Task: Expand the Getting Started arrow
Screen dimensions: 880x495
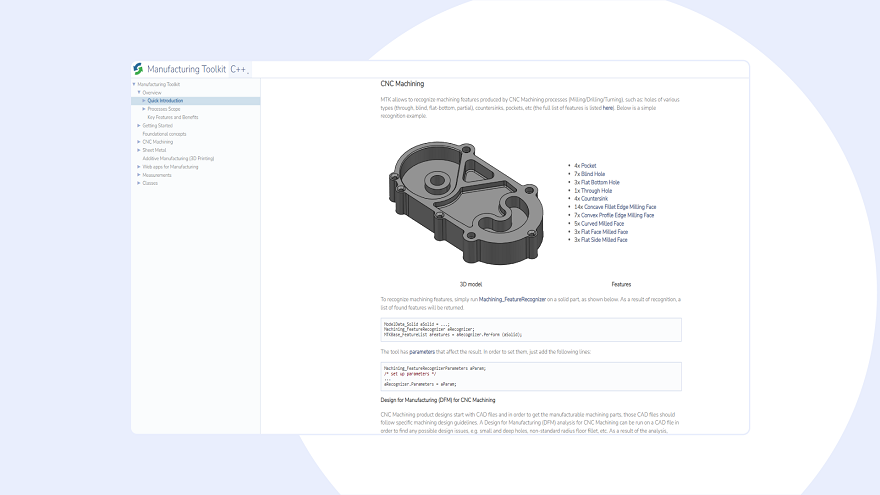Action: pos(139,126)
